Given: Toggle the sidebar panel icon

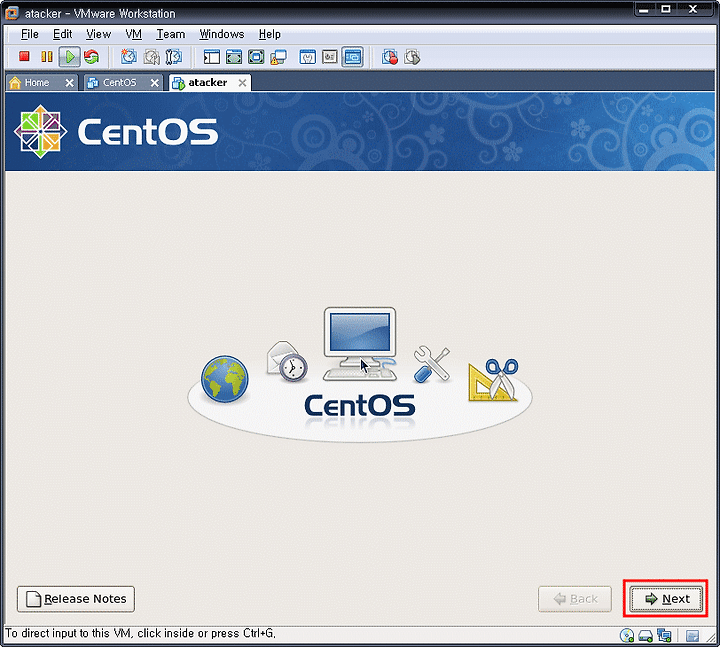Looking at the screenshot, I should tap(212, 57).
